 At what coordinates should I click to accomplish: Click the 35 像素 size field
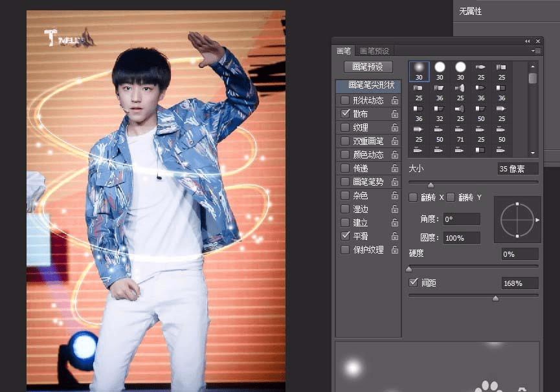point(517,169)
